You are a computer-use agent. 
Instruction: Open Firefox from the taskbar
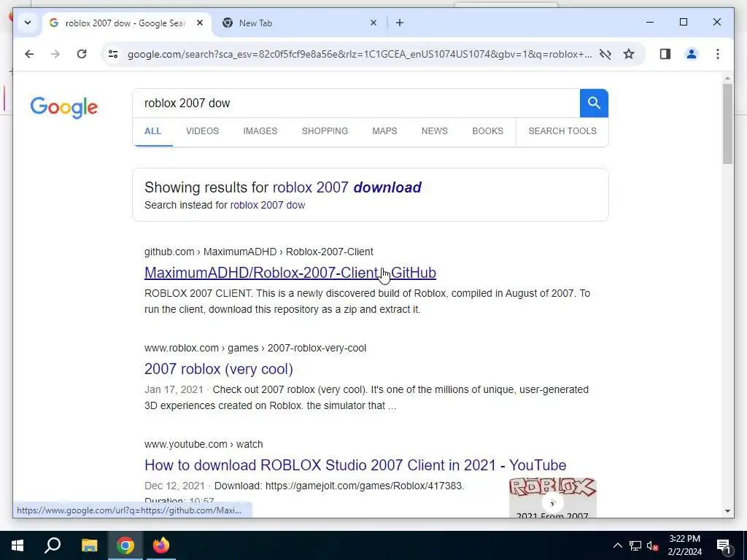[x=161, y=545]
